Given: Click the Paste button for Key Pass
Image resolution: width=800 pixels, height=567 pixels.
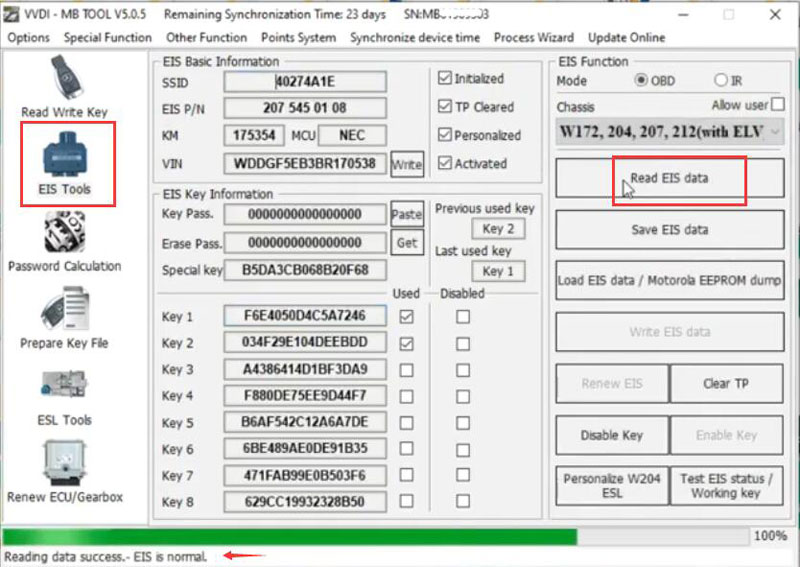Looking at the screenshot, I should (x=407, y=214).
